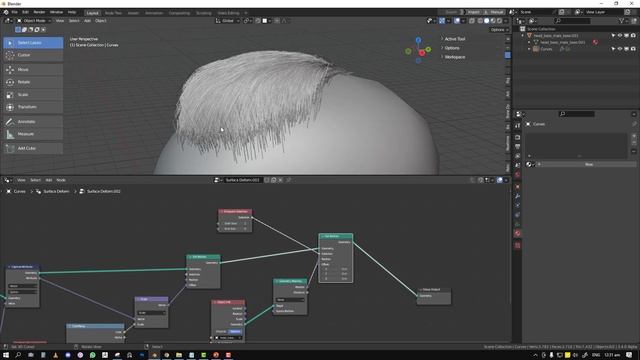640x360 pixels.
Task: Toggle viewport gizmos button
Action: [442, 21]
